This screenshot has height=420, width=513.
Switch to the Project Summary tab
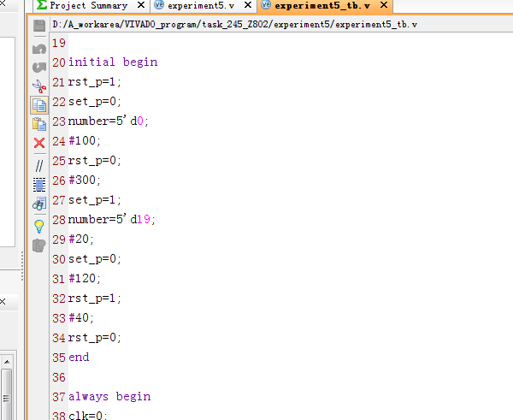[88, 6]
